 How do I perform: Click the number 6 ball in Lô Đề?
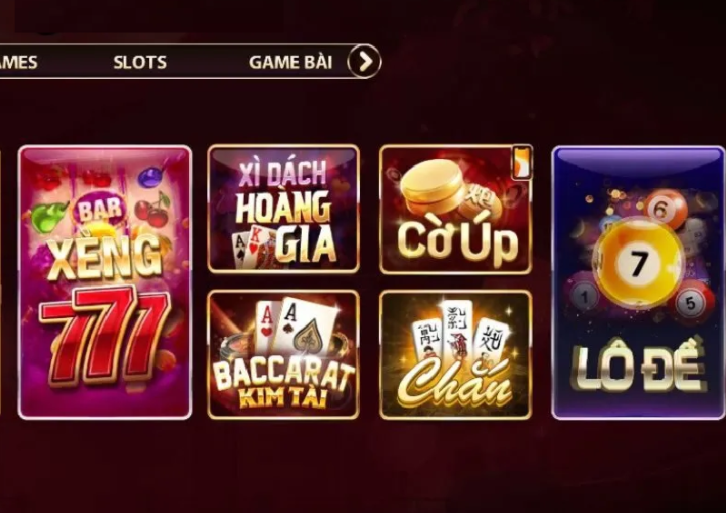click(x=661, y=211)
